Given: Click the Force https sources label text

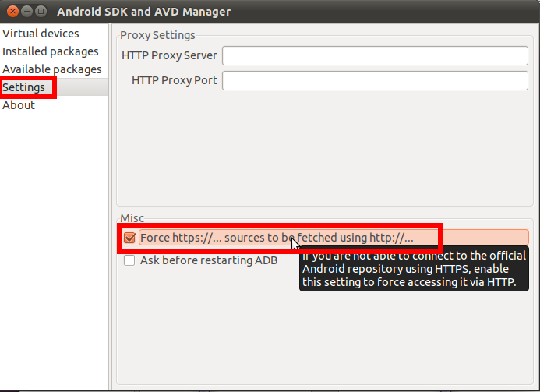Looking at the screenshot, I should click(x=277, y=238).
